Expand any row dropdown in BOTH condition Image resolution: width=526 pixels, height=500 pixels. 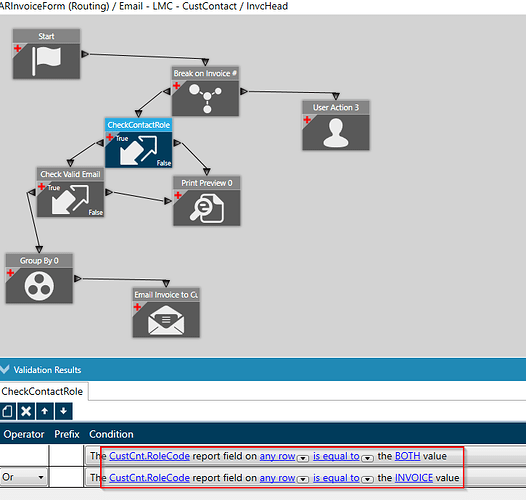(303, 458)
